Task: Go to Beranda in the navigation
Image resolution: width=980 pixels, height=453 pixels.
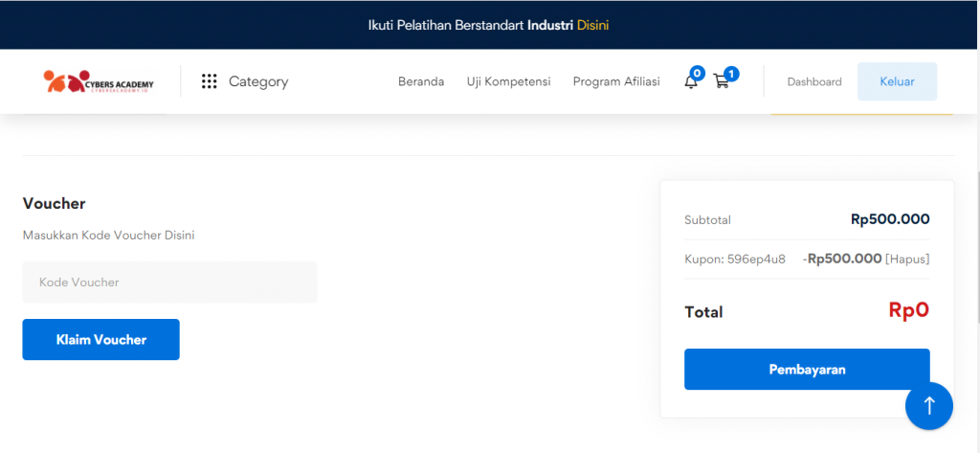Action: click(421, 82)
